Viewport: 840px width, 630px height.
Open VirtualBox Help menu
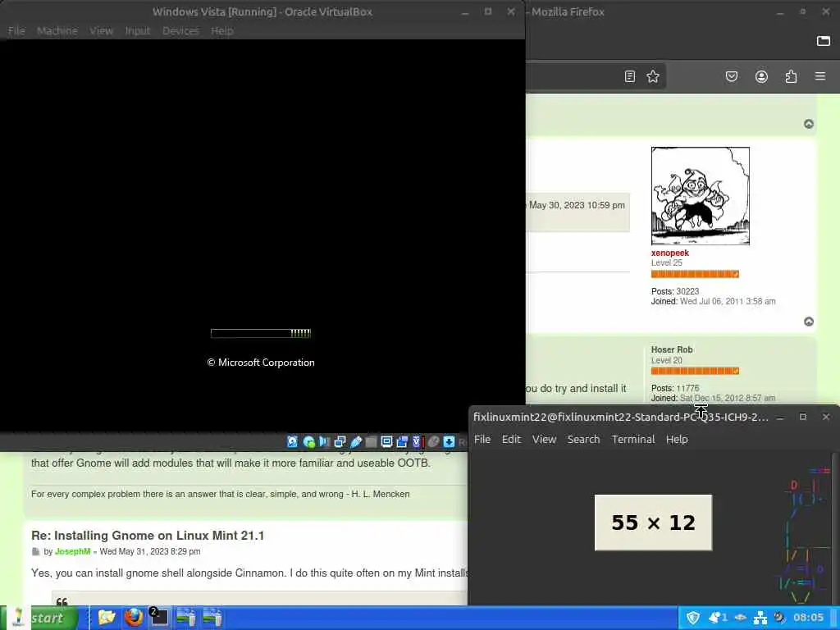221,30
